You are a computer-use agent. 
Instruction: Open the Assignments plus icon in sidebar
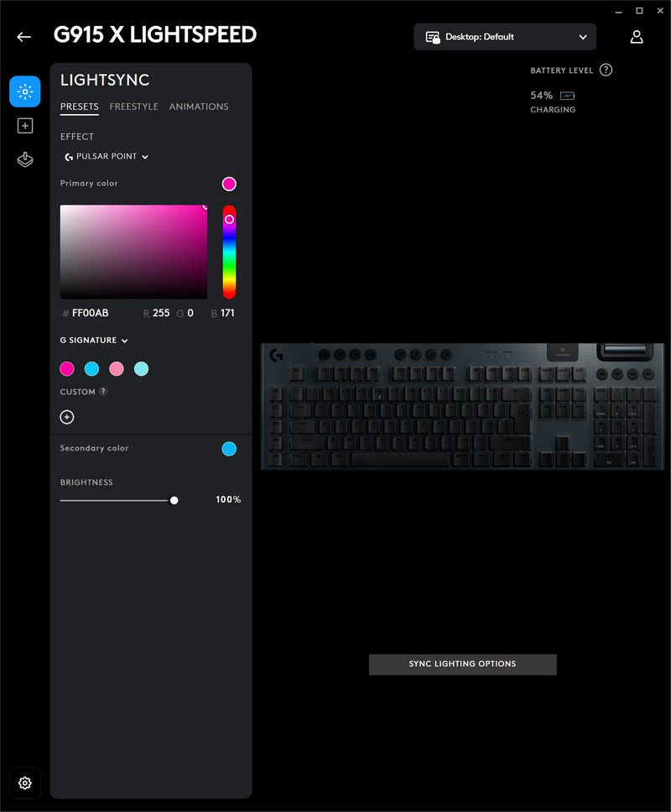pyautogui.click(x=25, y=126)
